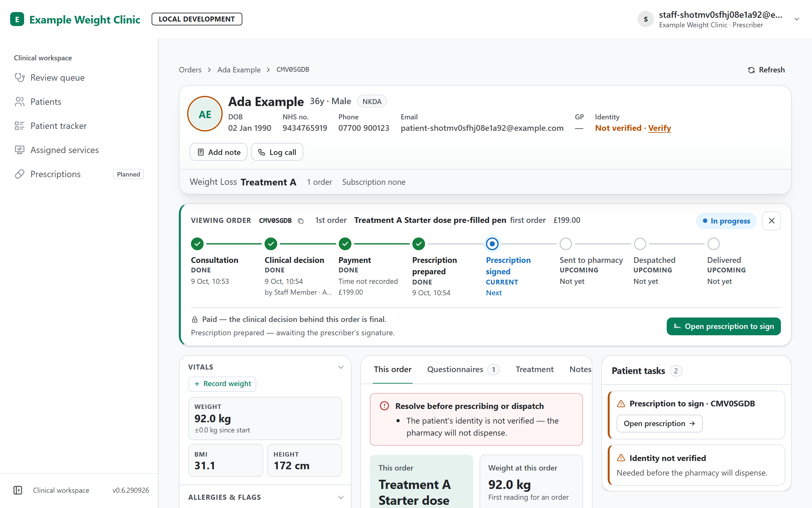812x508 pixels.
Task: Open the Notes tab
Action: (x=580, y=370)
